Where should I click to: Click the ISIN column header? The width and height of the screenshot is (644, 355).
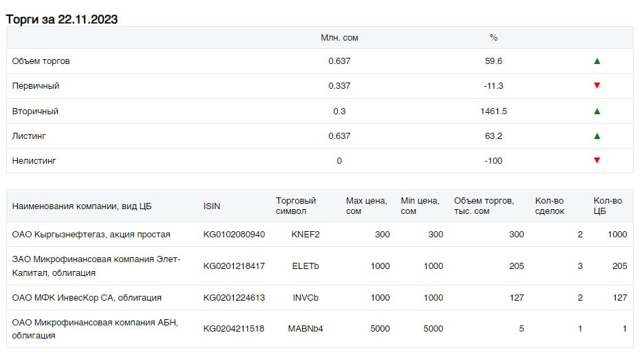211,206
